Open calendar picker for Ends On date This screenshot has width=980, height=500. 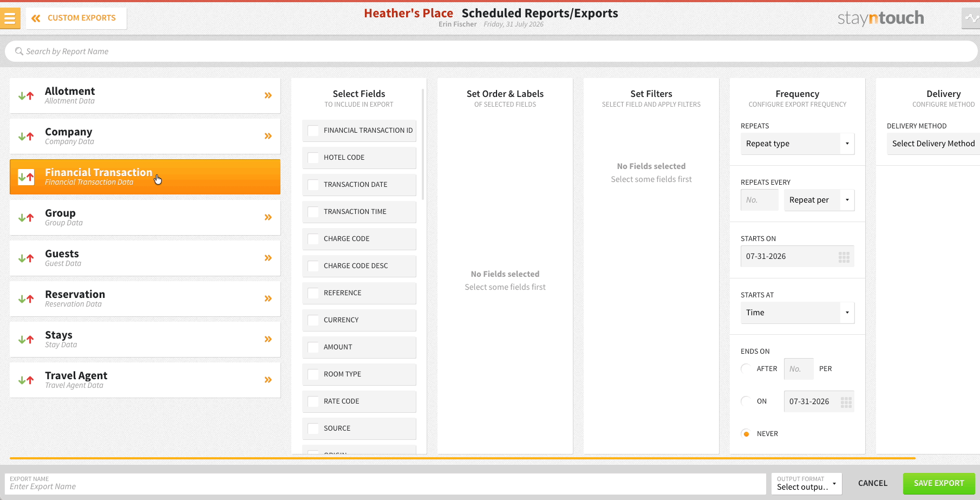(846, 402)
